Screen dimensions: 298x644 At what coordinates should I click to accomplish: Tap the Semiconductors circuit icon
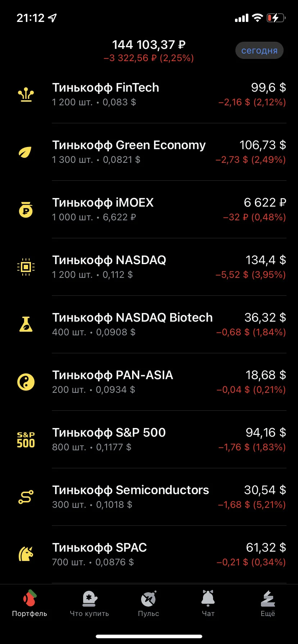point(26,497)
